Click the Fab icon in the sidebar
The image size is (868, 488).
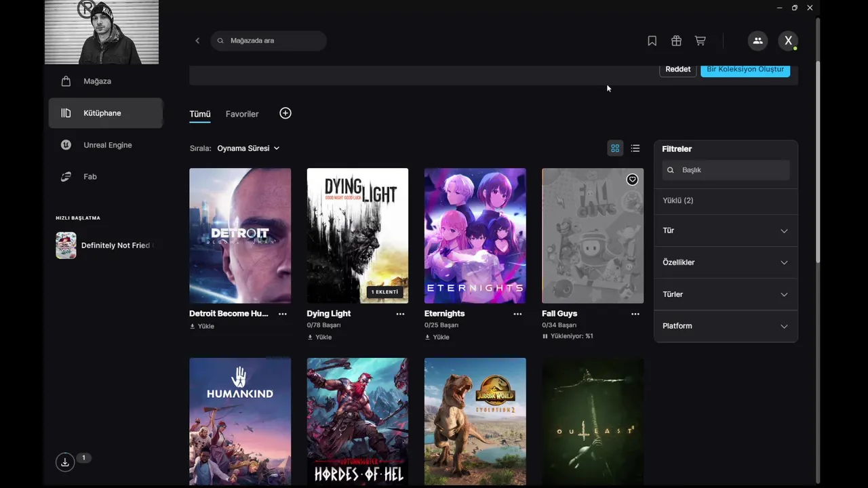coord(66,177)
